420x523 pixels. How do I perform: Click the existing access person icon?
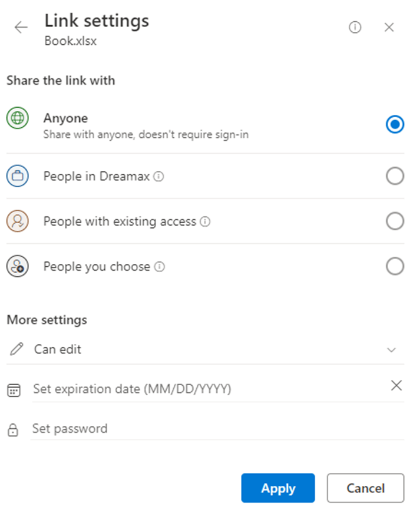[17, 221]
